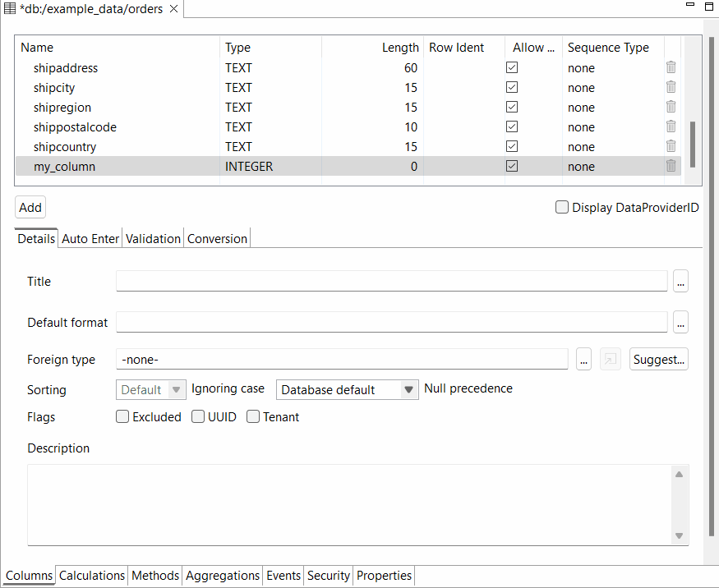Open the Calculations tab

pos(92,576)
